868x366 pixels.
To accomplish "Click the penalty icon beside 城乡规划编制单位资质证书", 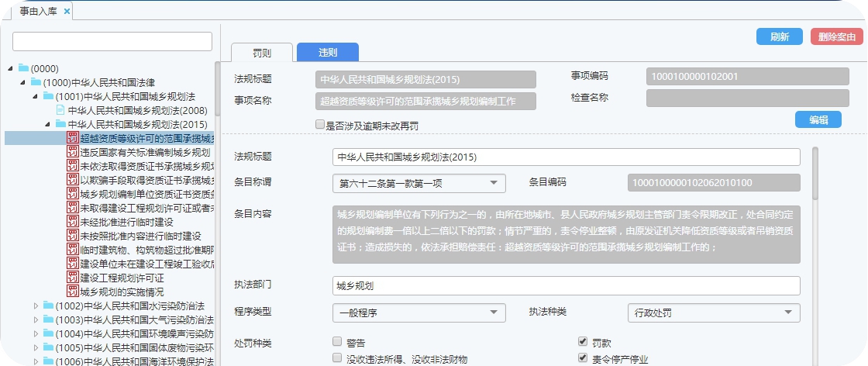I will [x=73, y=194].
